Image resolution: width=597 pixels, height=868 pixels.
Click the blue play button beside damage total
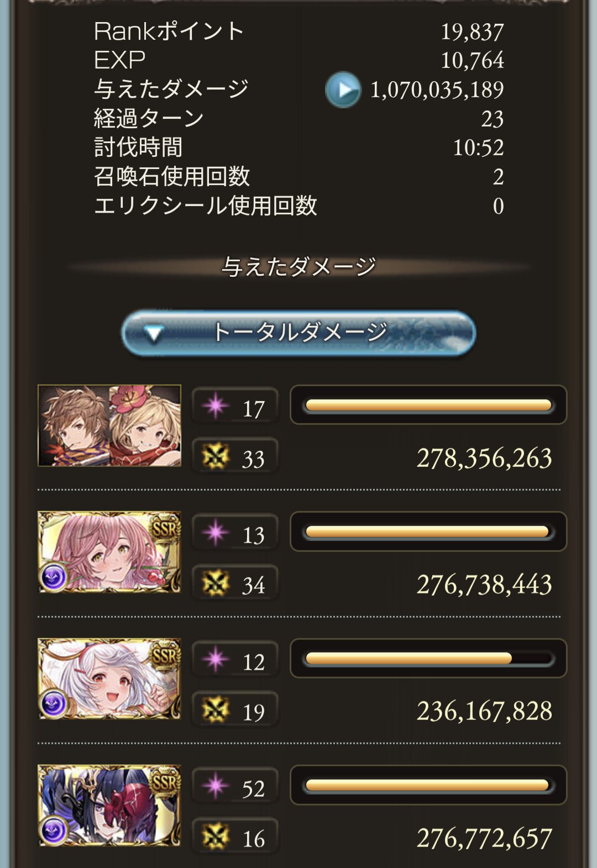343,90
